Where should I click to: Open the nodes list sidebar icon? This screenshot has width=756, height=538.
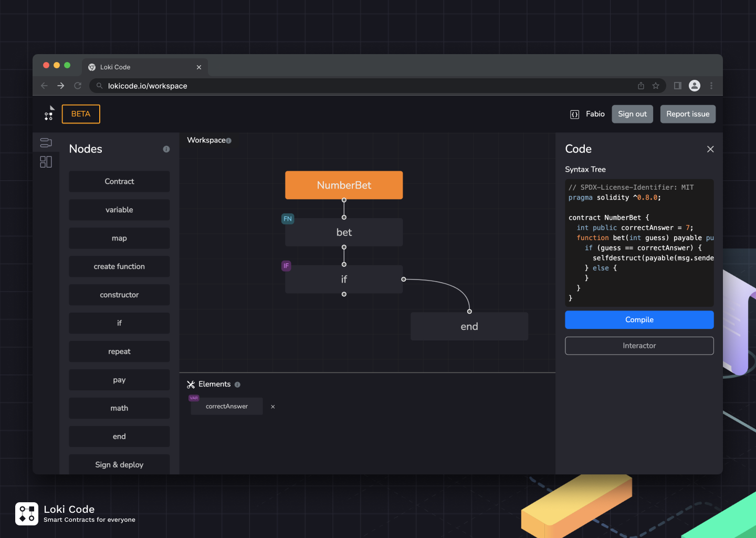[x=46, y=142]
